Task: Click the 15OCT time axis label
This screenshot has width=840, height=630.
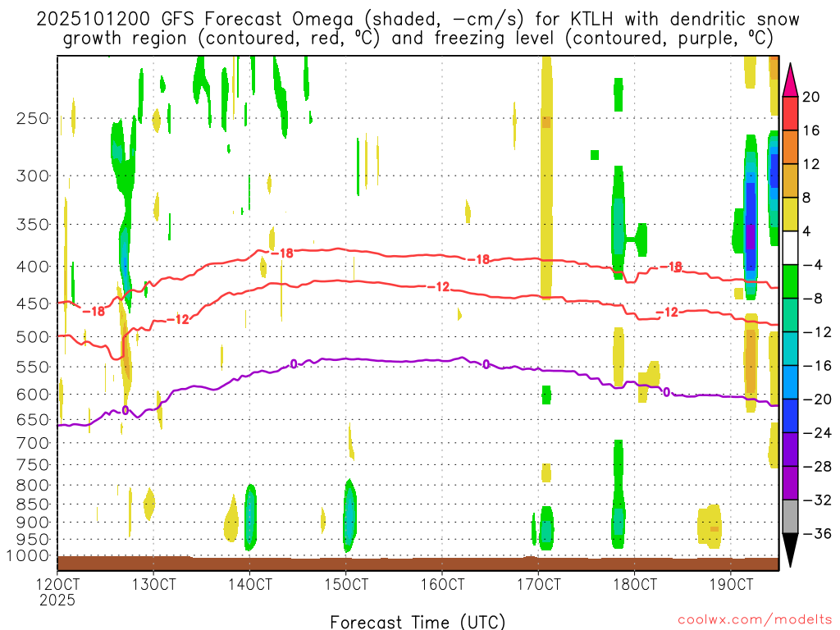Action: tap(346, 584)
